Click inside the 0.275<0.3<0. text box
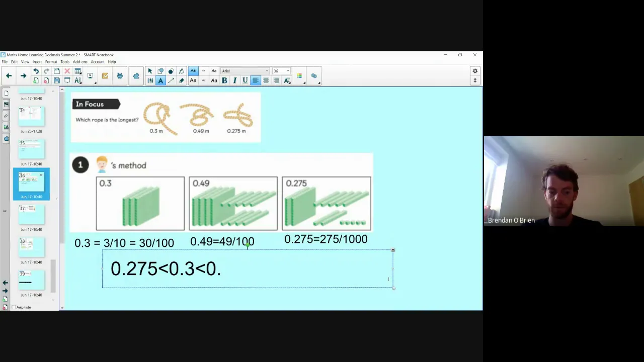Viewport: 644px width, 362px height. 248,269
